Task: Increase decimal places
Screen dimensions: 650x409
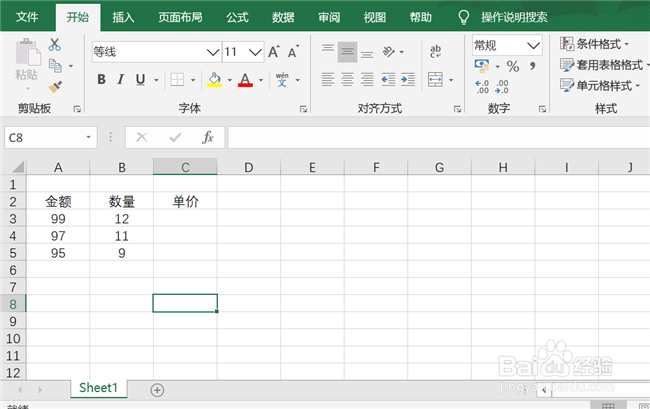Action: (482, 87)
